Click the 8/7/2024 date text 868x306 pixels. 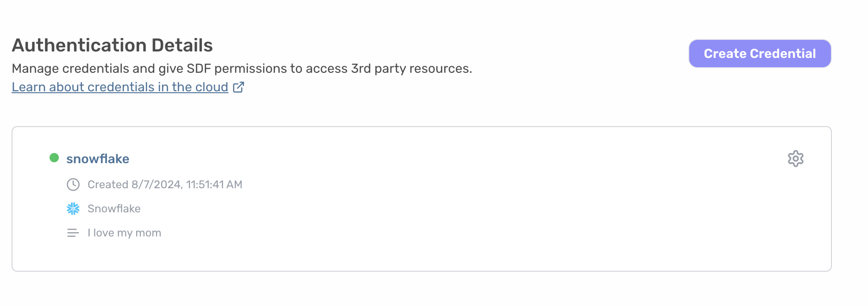click(x=157, y=185)
